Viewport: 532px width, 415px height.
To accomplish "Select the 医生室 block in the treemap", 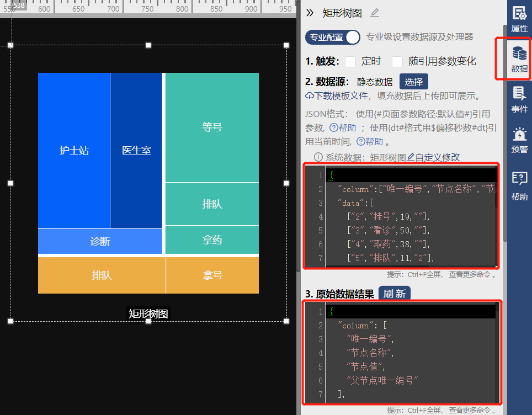I will (x=136, y=150).
